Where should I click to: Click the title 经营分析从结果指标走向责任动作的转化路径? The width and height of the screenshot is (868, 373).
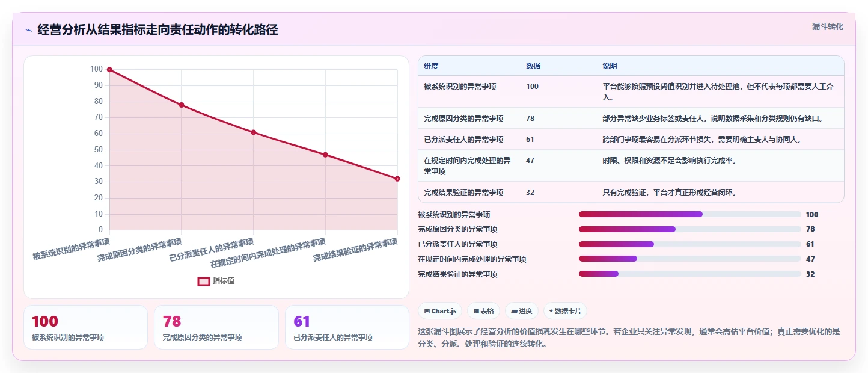[x=157, y=30]
